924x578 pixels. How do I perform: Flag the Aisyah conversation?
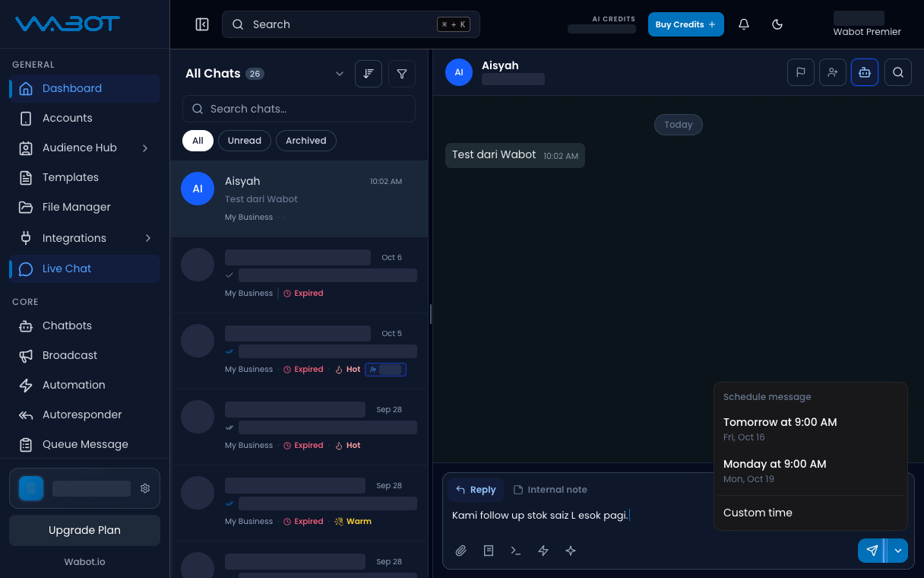(801, 72)
